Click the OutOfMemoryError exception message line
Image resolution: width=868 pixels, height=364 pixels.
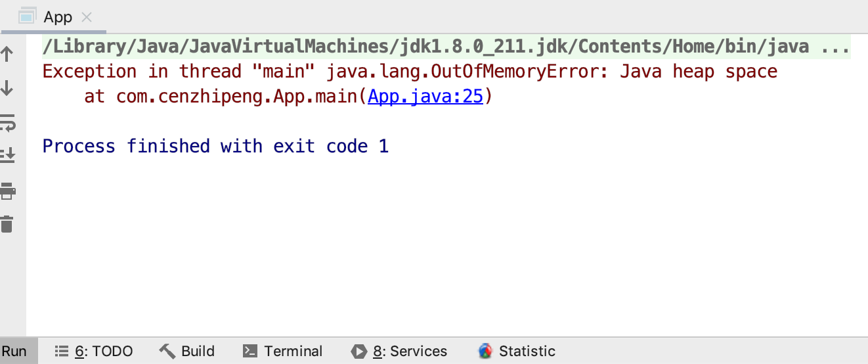[410, 72]
